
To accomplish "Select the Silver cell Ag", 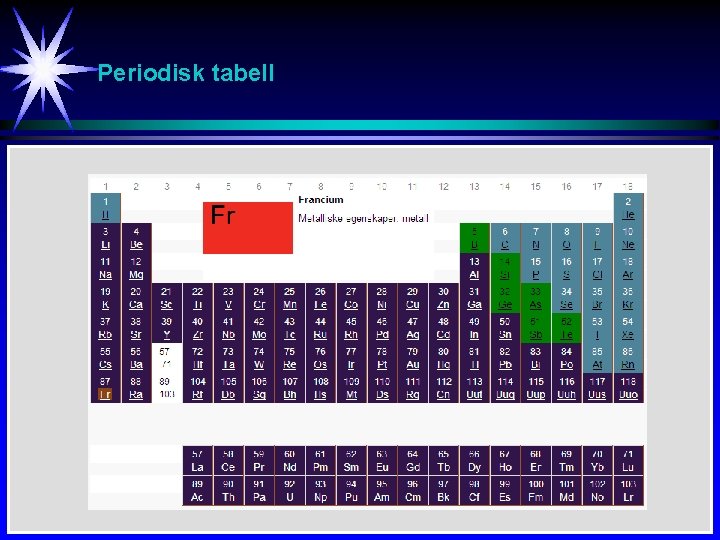I will pos(413,328).
